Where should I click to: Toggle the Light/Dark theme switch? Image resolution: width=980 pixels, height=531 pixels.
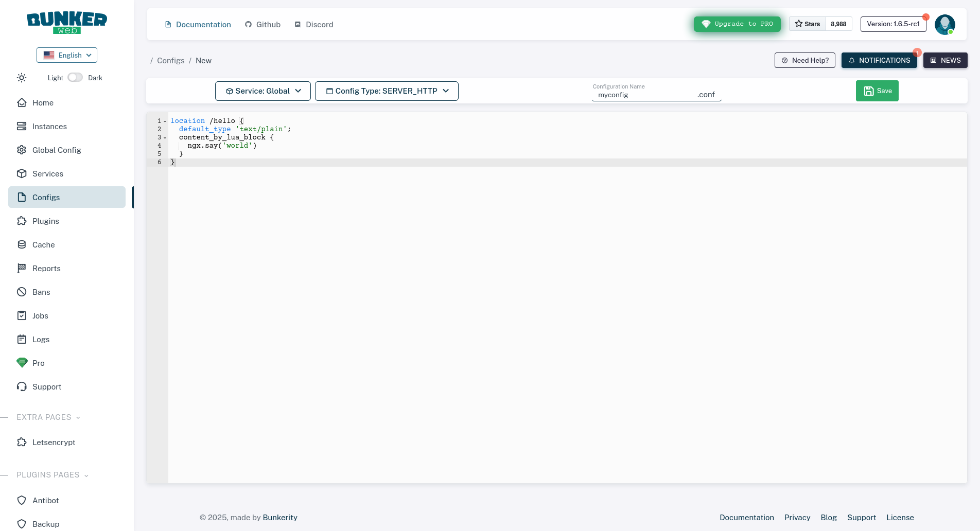tap(75, 77)
